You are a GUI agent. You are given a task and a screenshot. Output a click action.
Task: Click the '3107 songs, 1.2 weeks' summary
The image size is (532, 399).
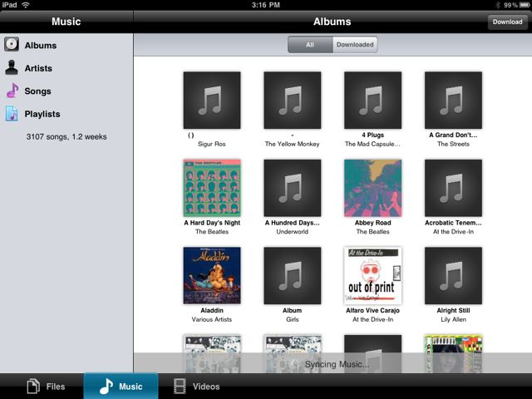[x=66, y=136]
